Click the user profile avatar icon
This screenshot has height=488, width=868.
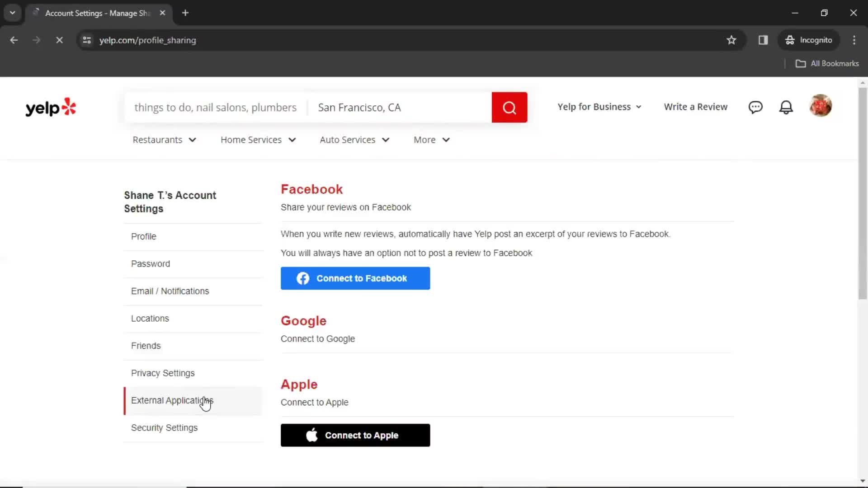pyautogui.click(x=821, y=107)
